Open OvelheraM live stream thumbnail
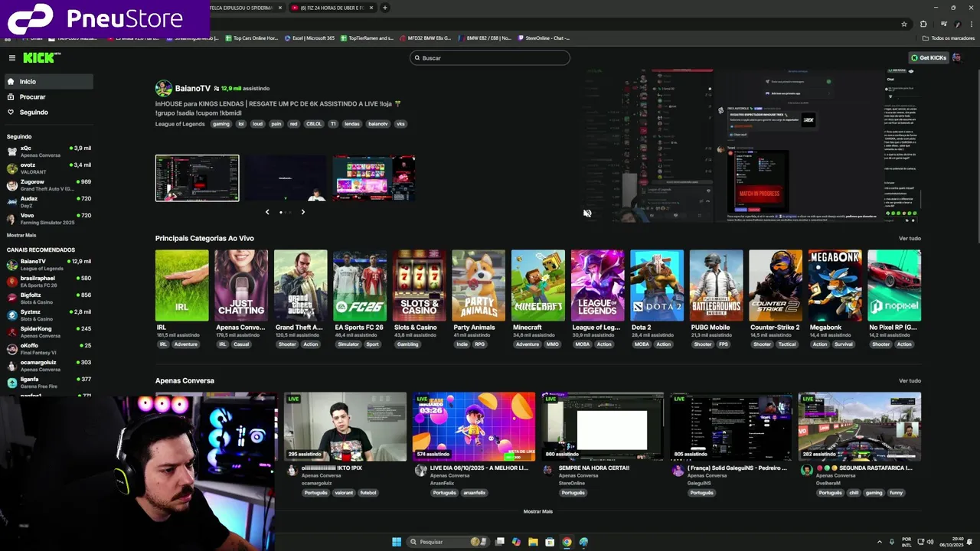 tap(860, 426)
